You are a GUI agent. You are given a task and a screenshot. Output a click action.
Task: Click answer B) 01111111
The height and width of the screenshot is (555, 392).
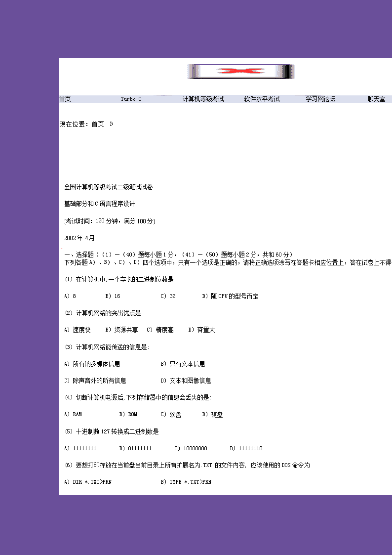coord(135,448)
